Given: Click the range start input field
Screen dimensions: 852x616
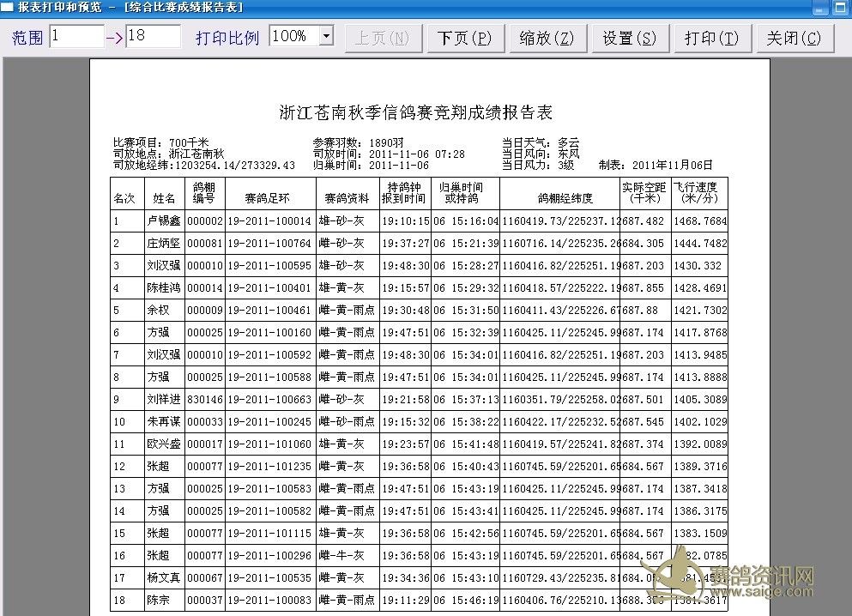Looking at the screenshot, I should [76, 36].
